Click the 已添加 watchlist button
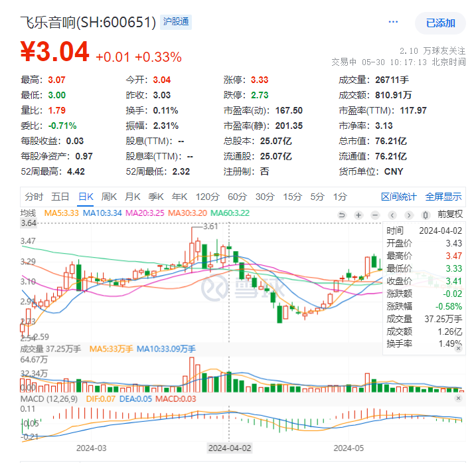This screenshot has width=476, height=463. (x=440, y=23)
